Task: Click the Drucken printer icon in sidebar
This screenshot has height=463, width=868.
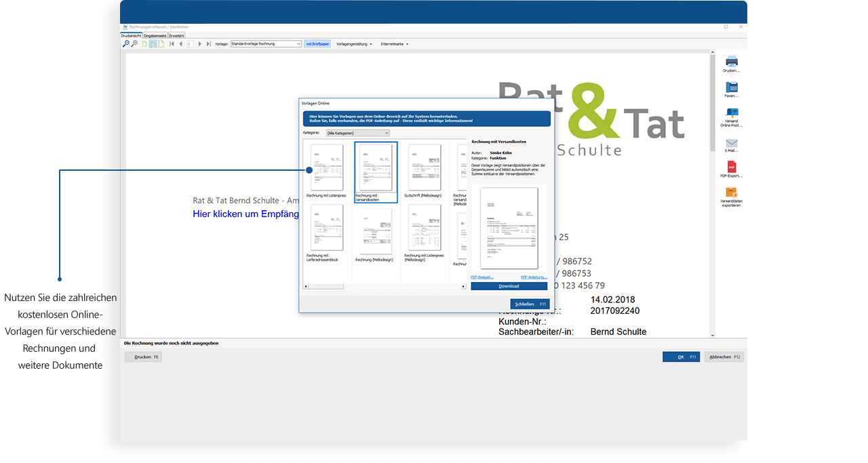Action: pos(731,61)
